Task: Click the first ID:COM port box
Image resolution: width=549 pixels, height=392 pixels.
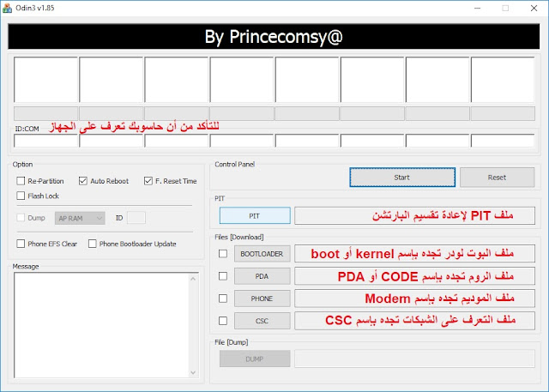Action: pos(45,141)
